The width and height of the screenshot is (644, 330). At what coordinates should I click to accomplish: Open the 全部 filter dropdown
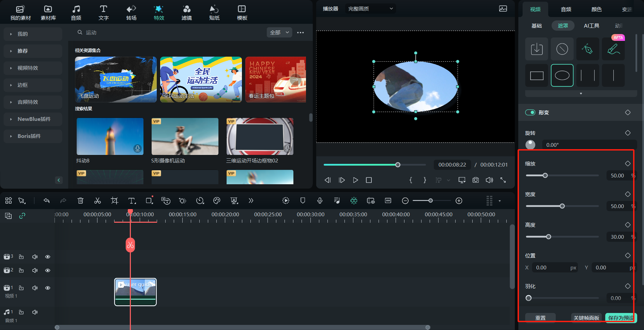tap(279, 32)
